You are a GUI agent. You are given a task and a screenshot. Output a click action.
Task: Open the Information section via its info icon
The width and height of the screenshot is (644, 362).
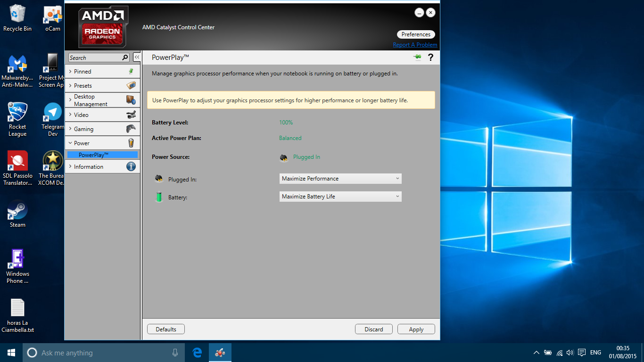coord(131,166)
